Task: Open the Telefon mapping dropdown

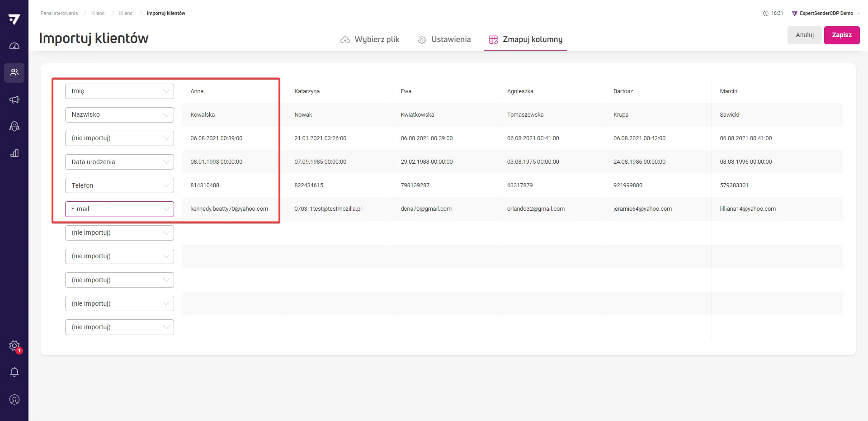Action: click(x=119, y=185)
